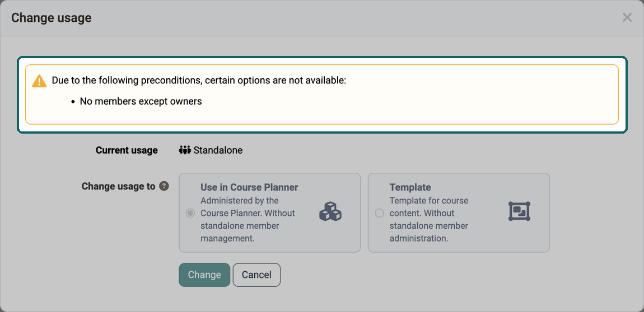Click the 'Change usage' dialog title
Image resolution: width=644 pixels, height=312 pixels.
pos(52,18)
